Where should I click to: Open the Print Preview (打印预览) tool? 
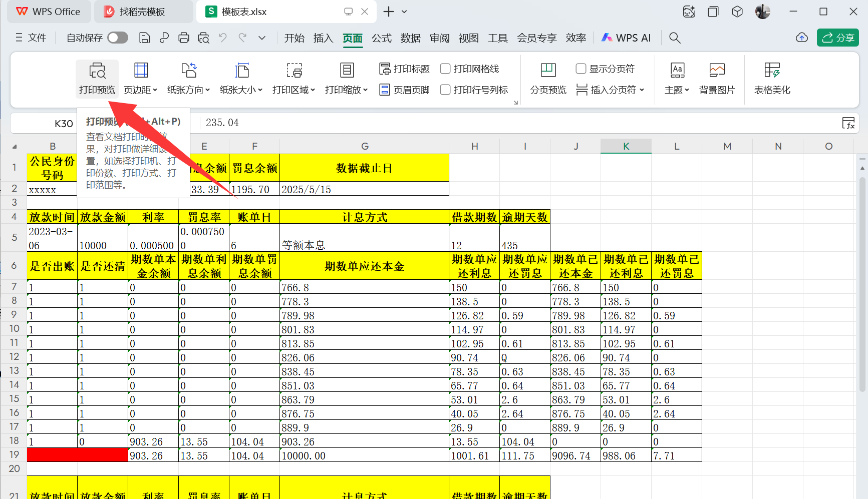[x=97, y=79]
